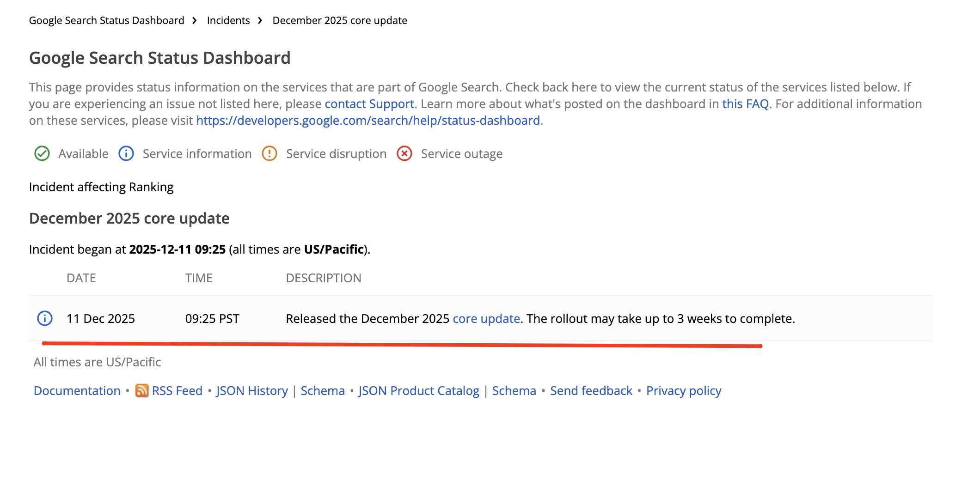The height and width of the screenshot is (486, 980).
Task: Click the Send feedback link
Action: [x=591, y=391]
